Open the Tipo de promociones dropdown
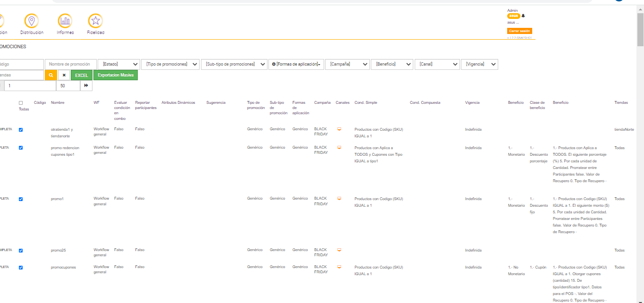This screenshot has width=644, height=303. [x=170, y=64]
